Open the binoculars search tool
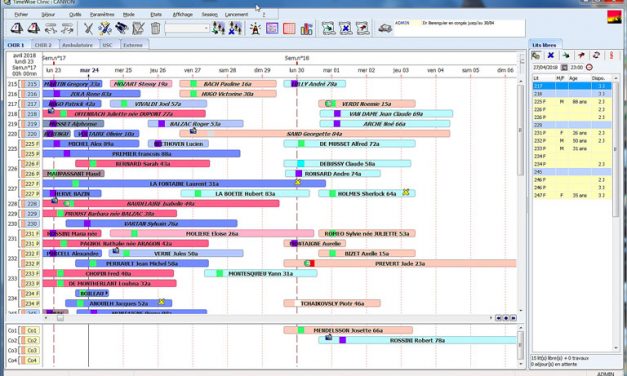 [122, 28]
